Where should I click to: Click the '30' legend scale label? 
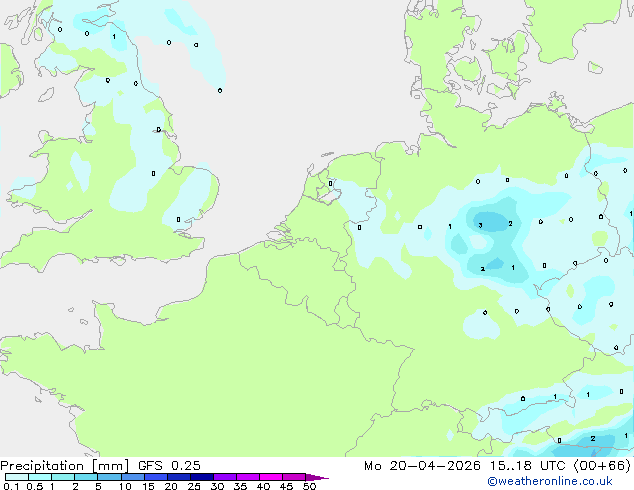pyautogui.click(x=217, y=486)
